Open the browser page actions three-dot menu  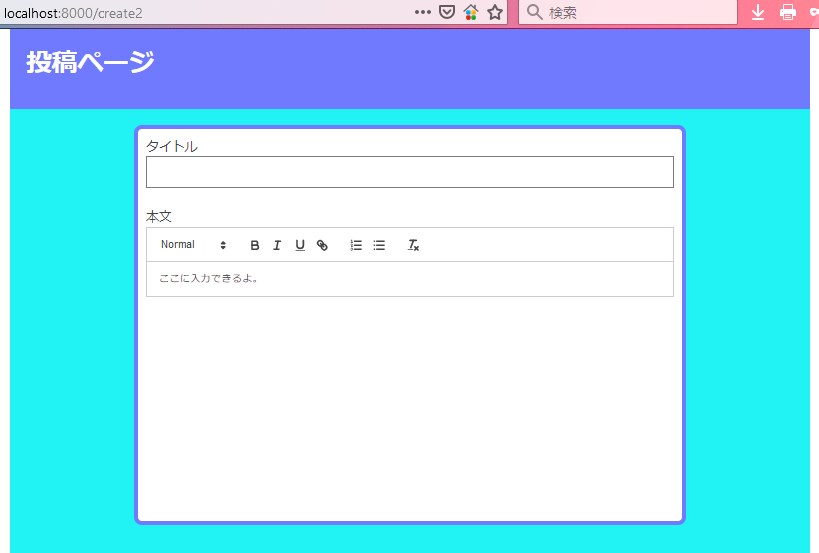pyautogui.click(x=423, y=12)
